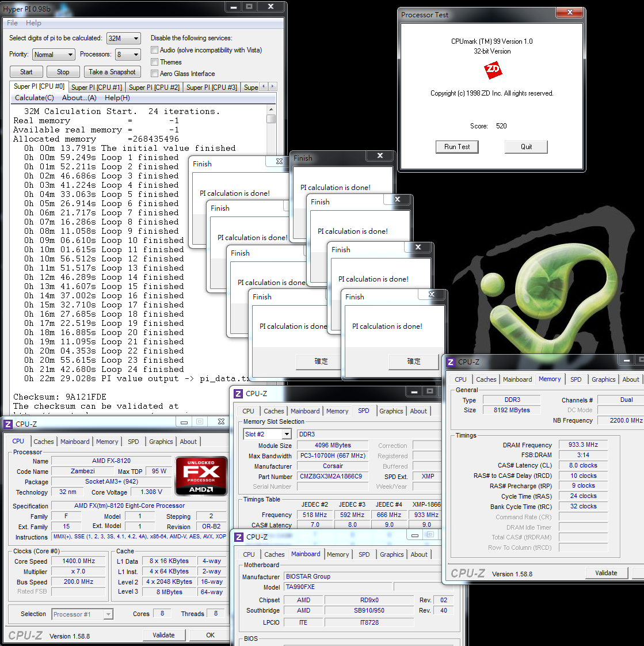Click CPU-Z Z icon in the Mainboard window title
The width and height of the screenshot is (644, 646).
tap(238, 537)
